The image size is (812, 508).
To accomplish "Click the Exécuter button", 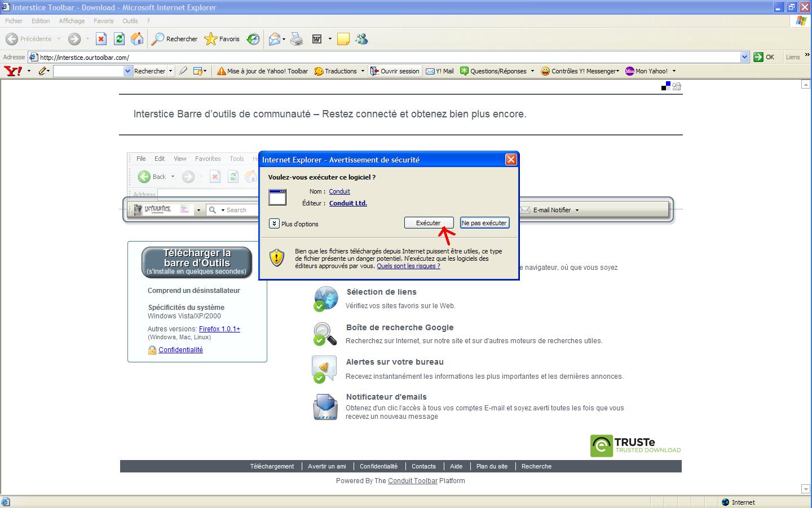I will click(x=429, y=223).
